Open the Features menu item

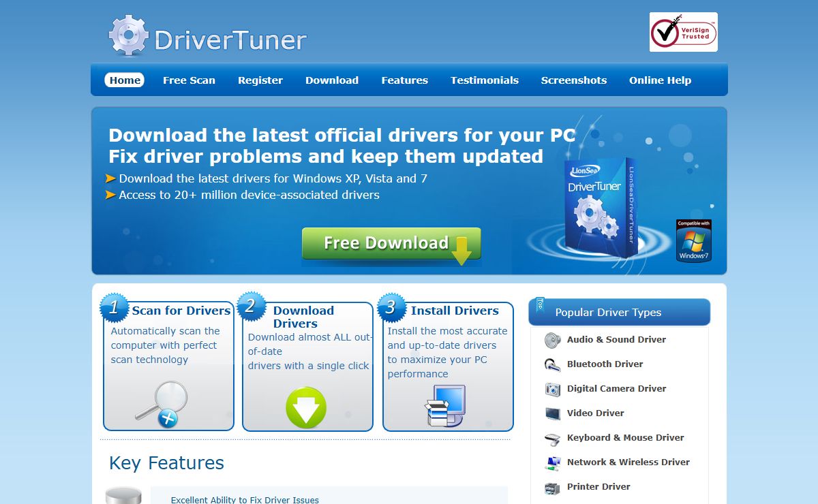(405, 80)
